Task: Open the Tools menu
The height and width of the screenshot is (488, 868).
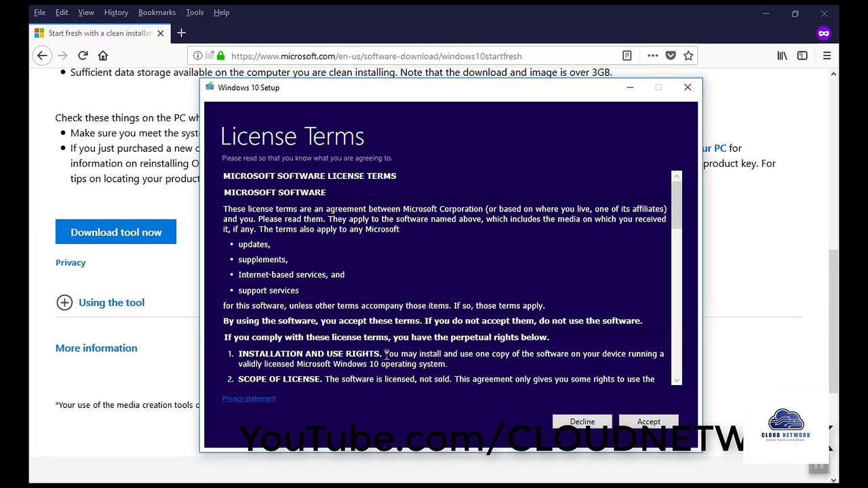Action: [195, 12]
